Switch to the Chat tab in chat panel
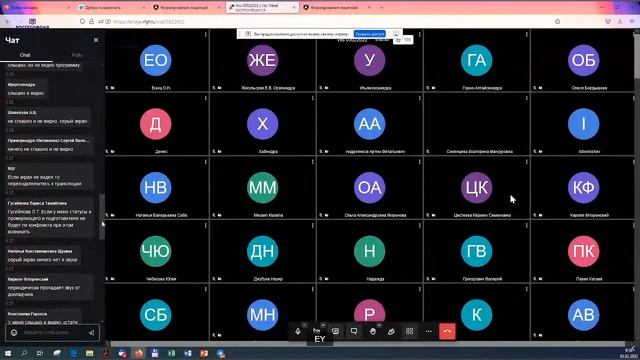 pos(25,55)
